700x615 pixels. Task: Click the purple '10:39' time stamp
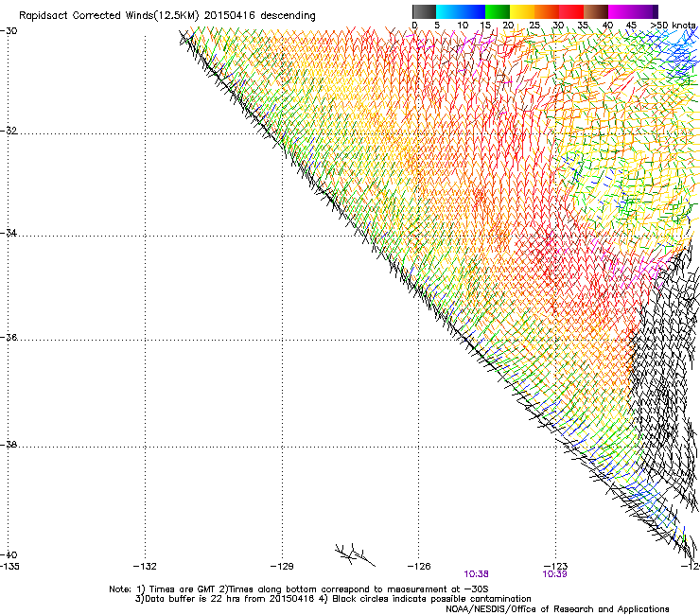555,574
